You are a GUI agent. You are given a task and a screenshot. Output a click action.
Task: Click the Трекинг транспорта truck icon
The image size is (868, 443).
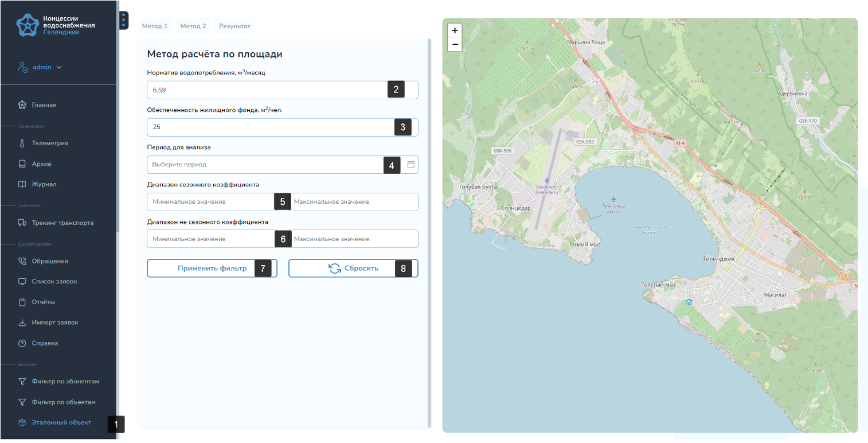pyautogui.click(x=22, y=223)
